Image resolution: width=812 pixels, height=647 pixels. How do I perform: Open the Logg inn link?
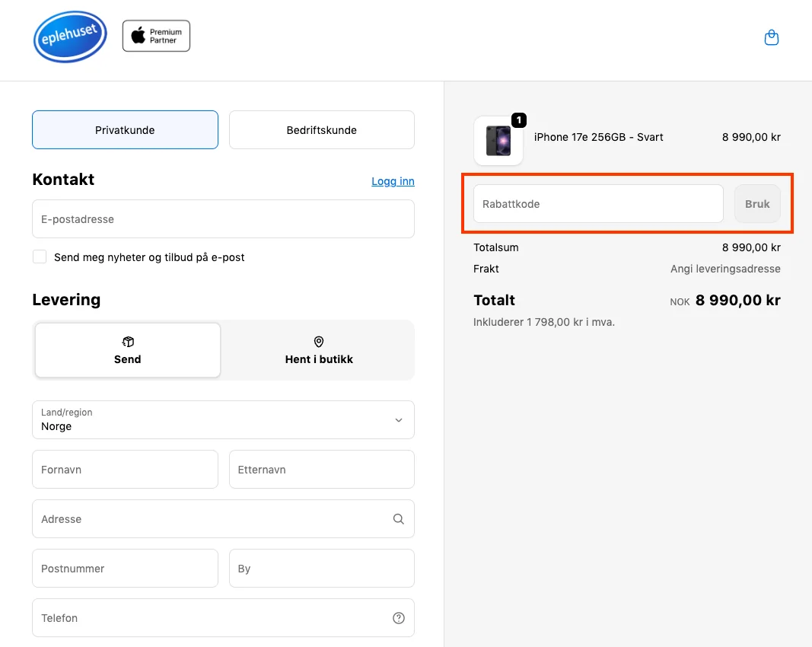393,181
